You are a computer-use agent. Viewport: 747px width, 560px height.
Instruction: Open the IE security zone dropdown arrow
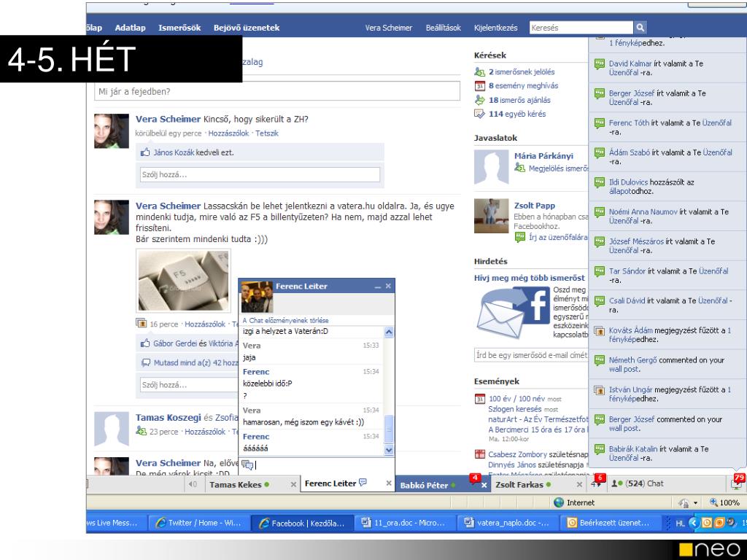[x=695, y=503]
